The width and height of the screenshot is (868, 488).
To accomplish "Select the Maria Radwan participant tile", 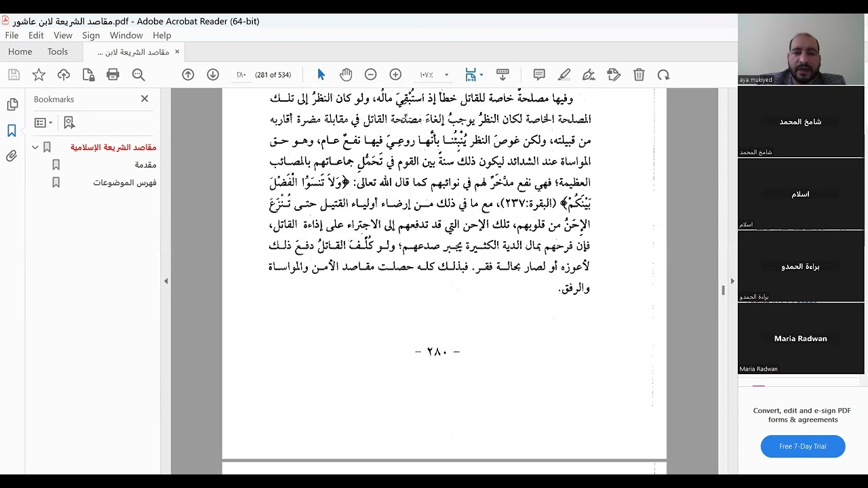I will point(801,339).
